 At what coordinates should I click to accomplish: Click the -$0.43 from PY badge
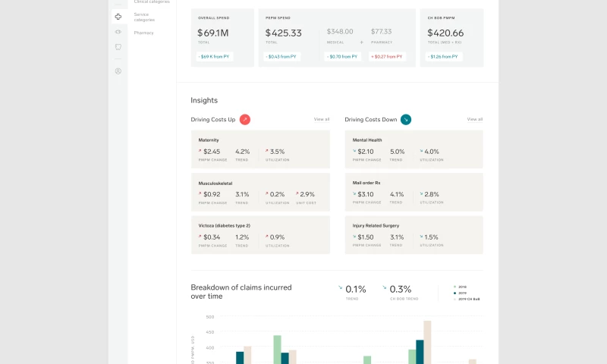coord(281,56)
